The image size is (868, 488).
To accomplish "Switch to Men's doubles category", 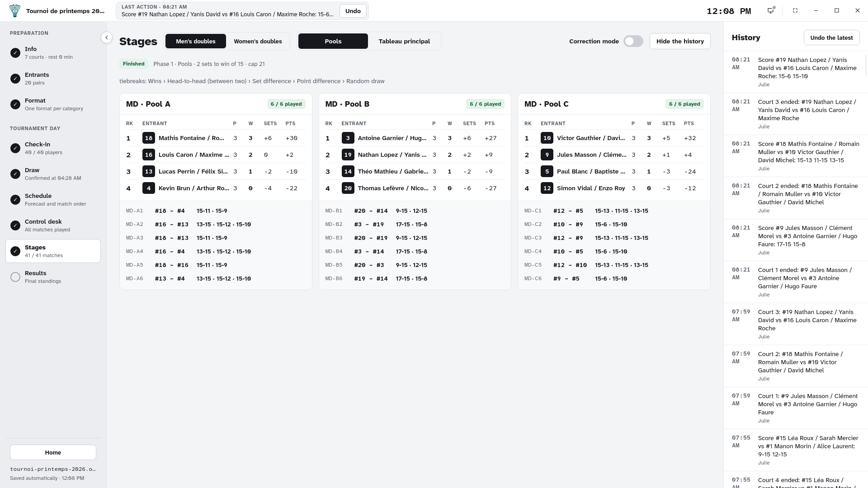I will (195, 41).
